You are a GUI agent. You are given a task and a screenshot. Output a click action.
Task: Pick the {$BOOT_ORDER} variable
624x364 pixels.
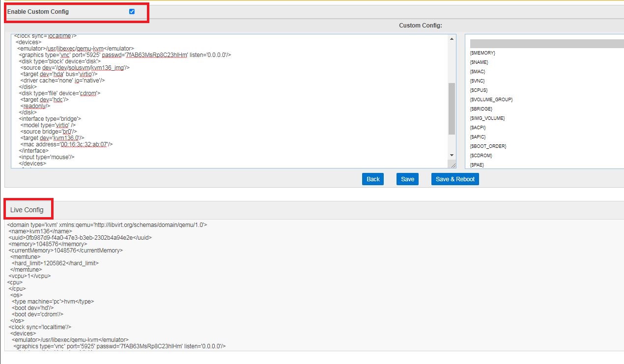tap(488, 146)
